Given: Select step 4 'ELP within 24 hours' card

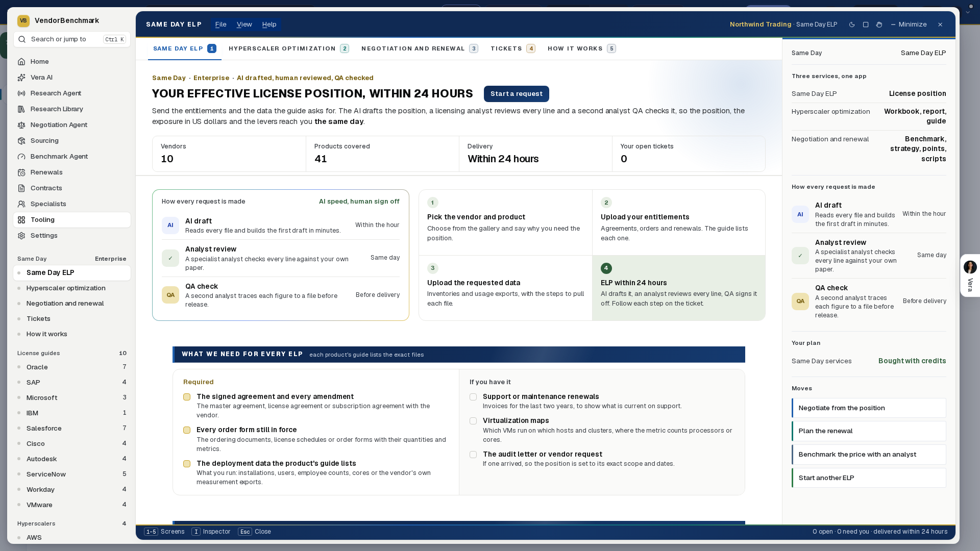Looking at the screenshot, I should [x=679, y=288].
